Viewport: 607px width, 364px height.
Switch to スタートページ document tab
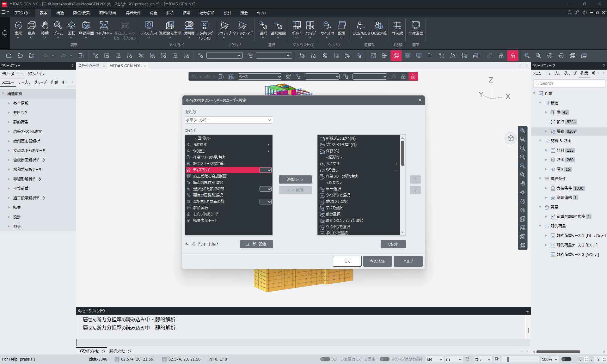tap(89, 66)
